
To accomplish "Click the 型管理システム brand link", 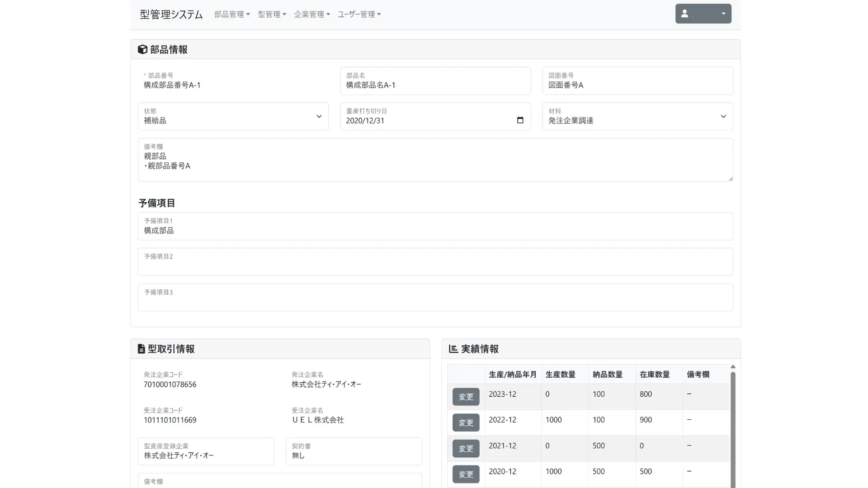I will pos(171,14).
